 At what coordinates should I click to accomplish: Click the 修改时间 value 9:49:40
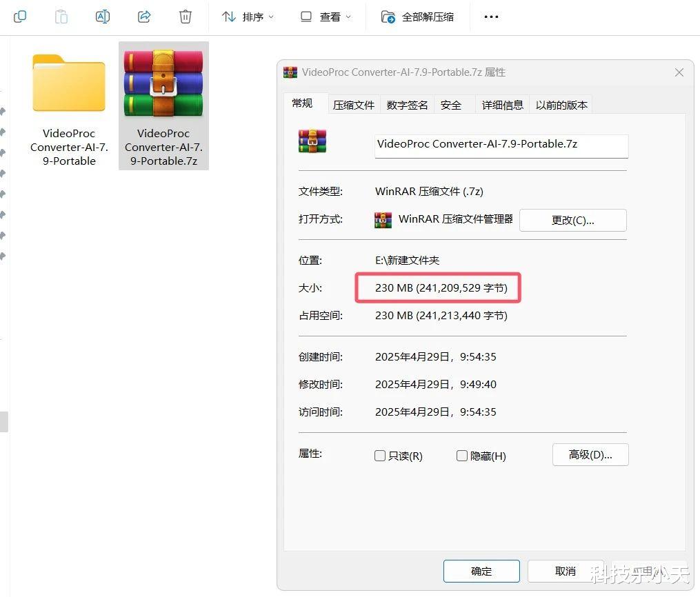pyautogui.click(x=435, y=384)
